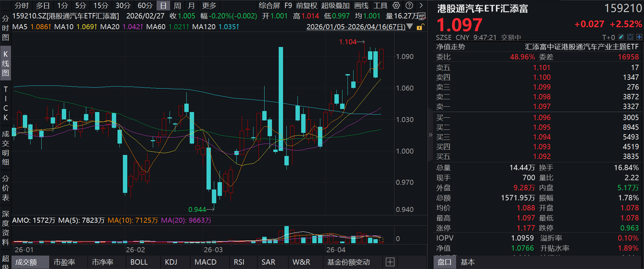Open the 更多 periods dropdown
Image resolution: width=644 pixels, height=269 pixels.
[x=209, y=5]
